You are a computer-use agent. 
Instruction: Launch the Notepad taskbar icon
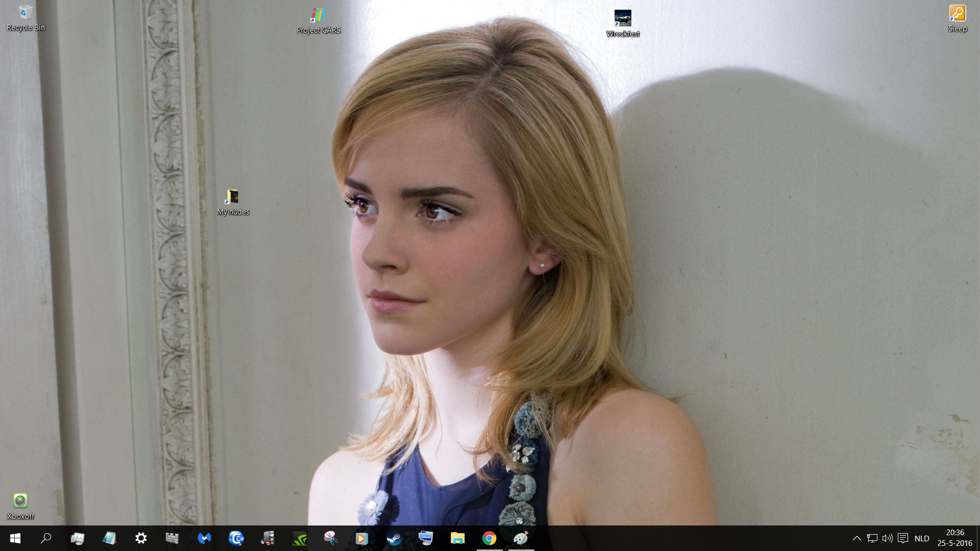(x=109, y=538)
